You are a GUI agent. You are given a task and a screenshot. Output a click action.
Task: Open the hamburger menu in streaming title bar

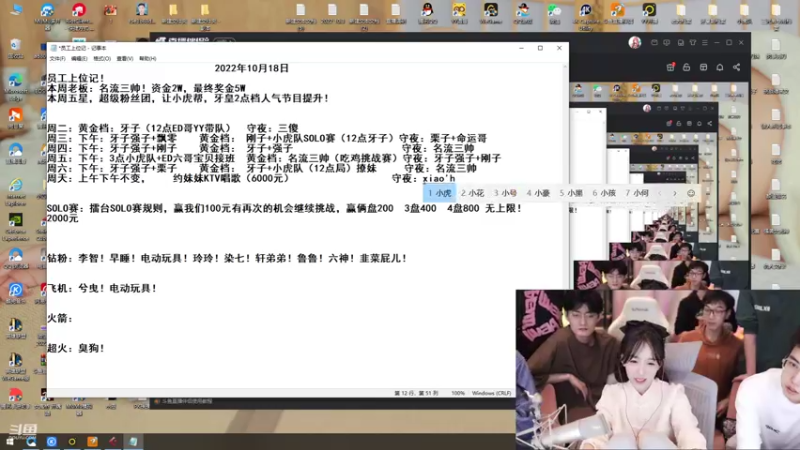tap(705, 43)
